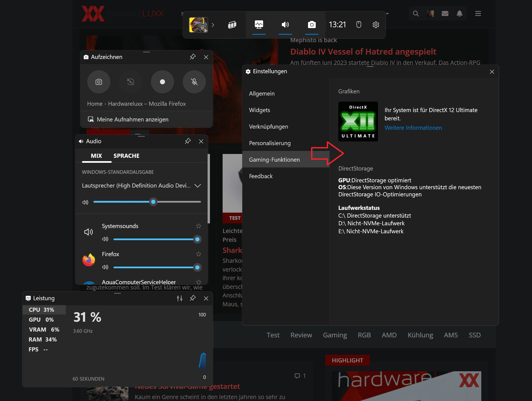Open Diablo IV Vessel of Hatred article
This screenshot has height=401, width=532.
(363, 52)
